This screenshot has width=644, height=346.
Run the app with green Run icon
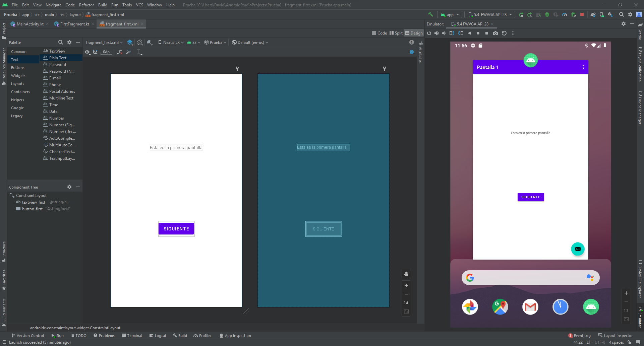coord(521,14)
